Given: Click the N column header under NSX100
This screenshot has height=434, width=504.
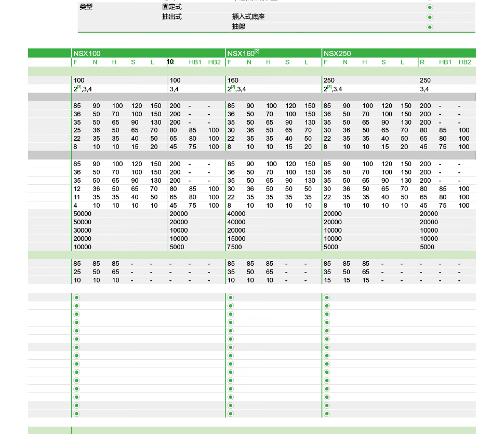Looking at the screenshot, I should [95, 62].
